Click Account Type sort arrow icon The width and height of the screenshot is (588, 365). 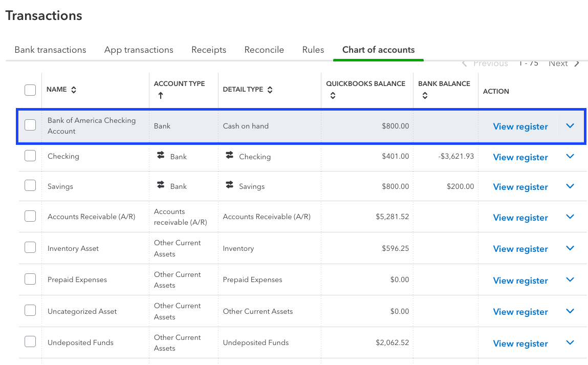click(x=160, y=96)
